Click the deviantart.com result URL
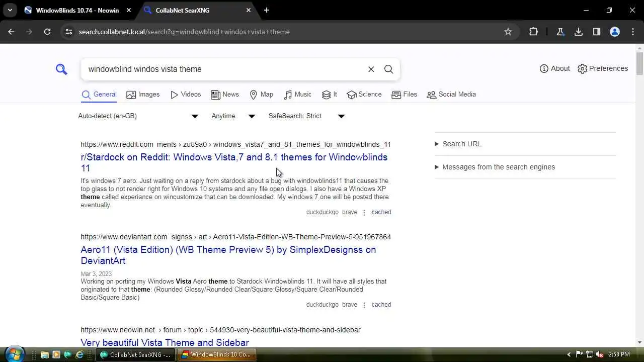Screen dimensions: 644x362 click(x=235, y=237)
